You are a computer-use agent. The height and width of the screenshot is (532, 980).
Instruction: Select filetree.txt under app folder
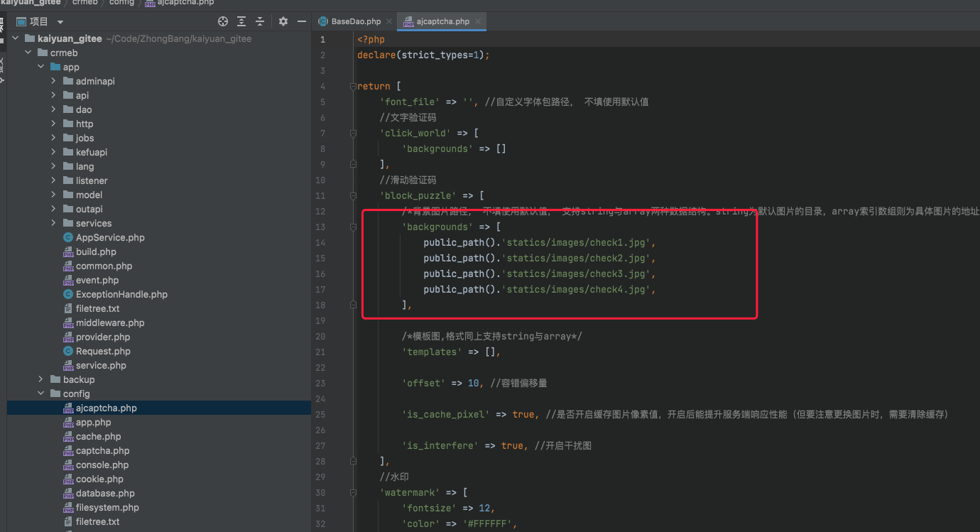coord(97,308)
